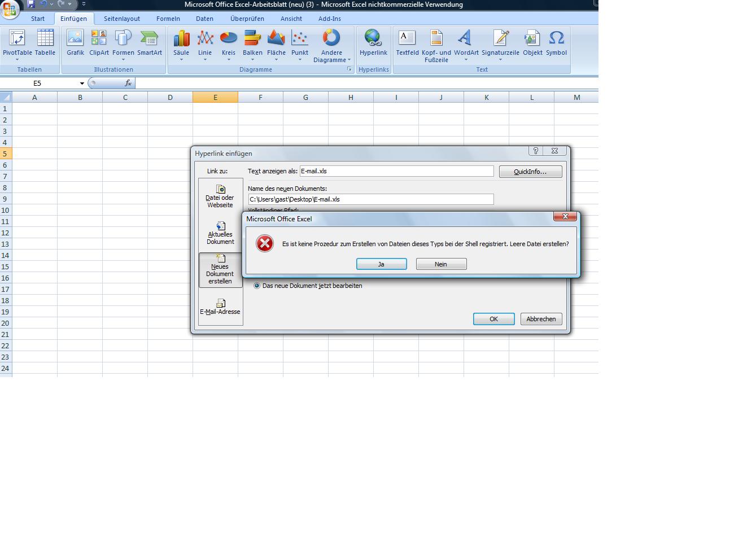Open Kopf- und Fußzeile tool
The image size is (734, 560).
[436, 46]
